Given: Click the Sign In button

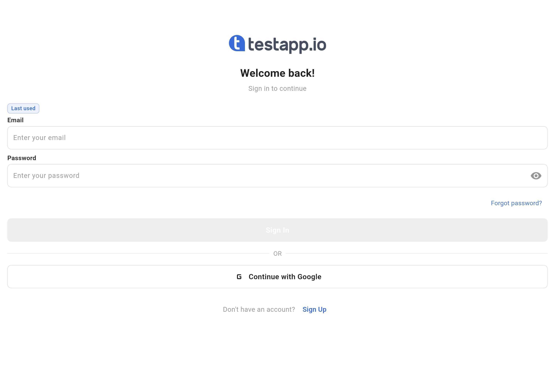Looking at the screenshot, I should [x=277, y=230].
